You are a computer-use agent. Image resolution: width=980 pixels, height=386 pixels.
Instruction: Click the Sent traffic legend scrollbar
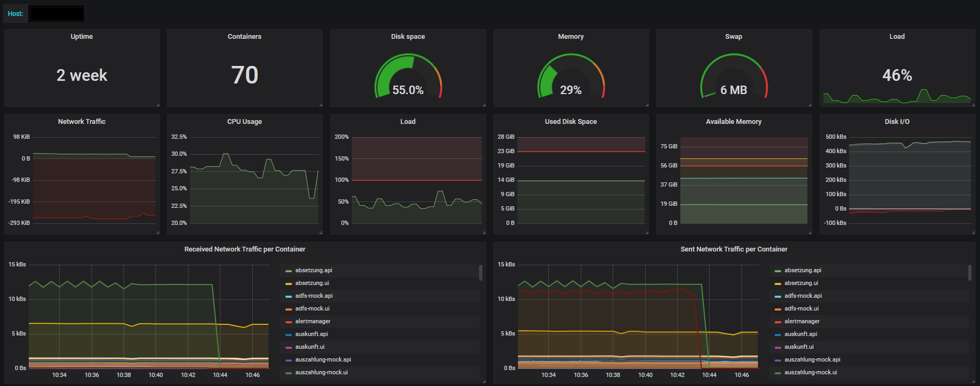(970, 273)
